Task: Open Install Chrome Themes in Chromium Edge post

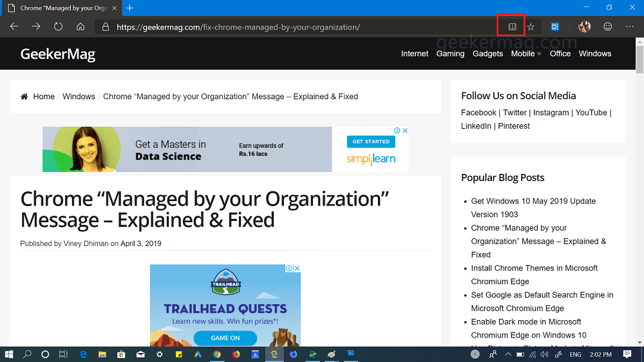Action: click(534, 274)
